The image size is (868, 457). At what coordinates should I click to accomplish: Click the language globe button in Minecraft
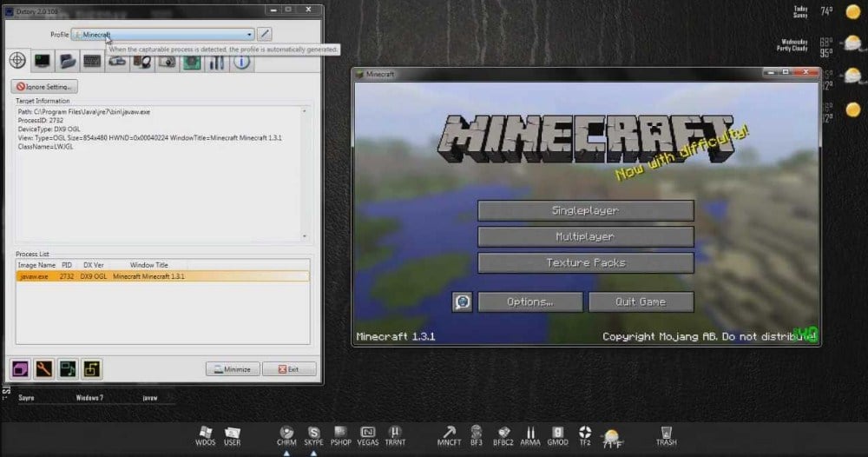[463, 301]
